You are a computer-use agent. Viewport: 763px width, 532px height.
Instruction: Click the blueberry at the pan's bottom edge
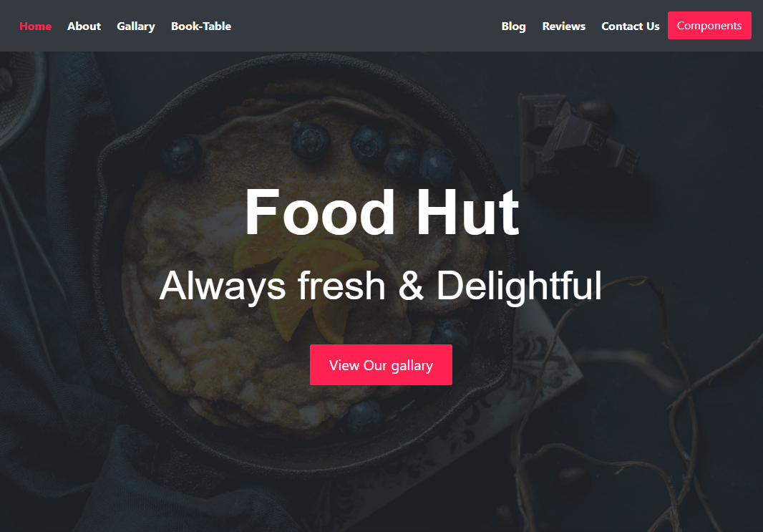pos(363,416)
